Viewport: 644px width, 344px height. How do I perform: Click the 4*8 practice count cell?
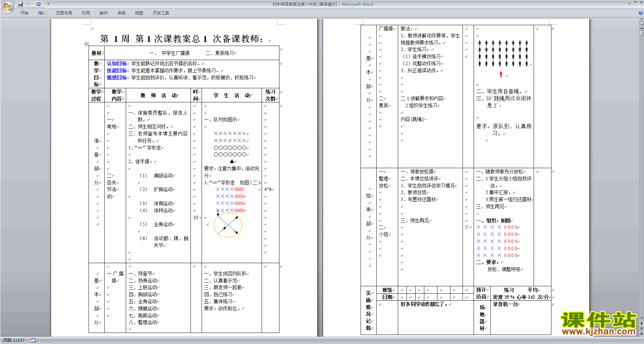[268, 189]
